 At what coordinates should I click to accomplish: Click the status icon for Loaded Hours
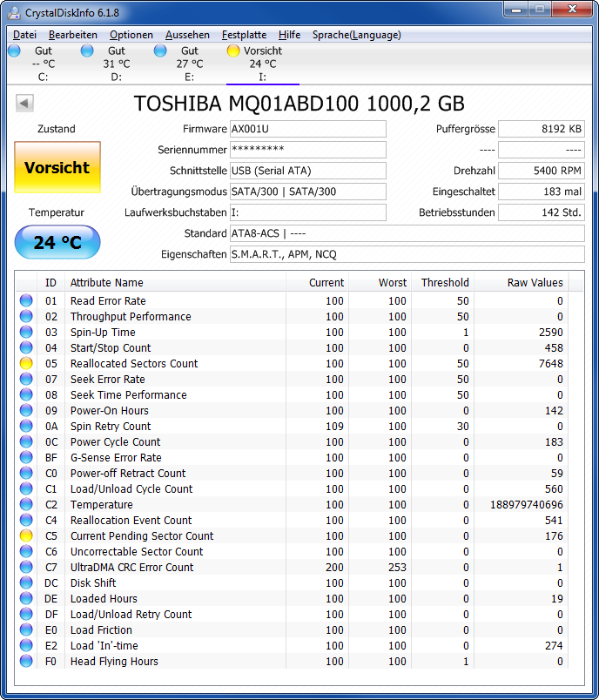click(x=26, y=598)
